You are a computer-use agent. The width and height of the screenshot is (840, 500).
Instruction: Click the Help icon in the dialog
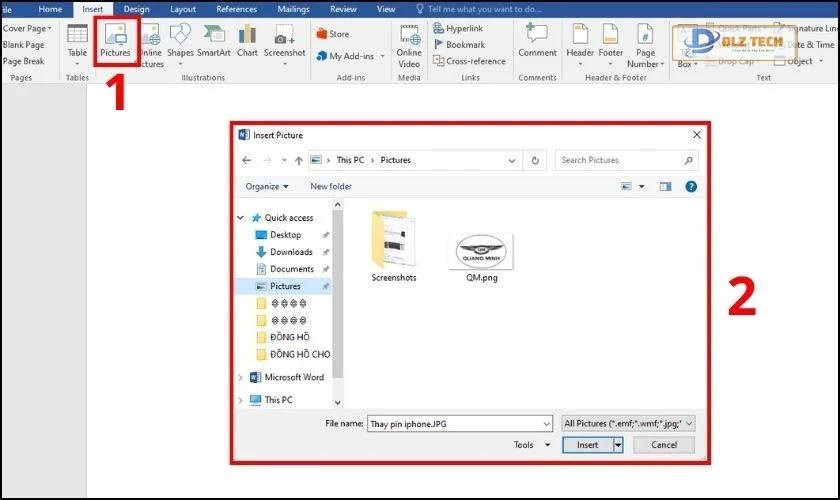[690, 186]
